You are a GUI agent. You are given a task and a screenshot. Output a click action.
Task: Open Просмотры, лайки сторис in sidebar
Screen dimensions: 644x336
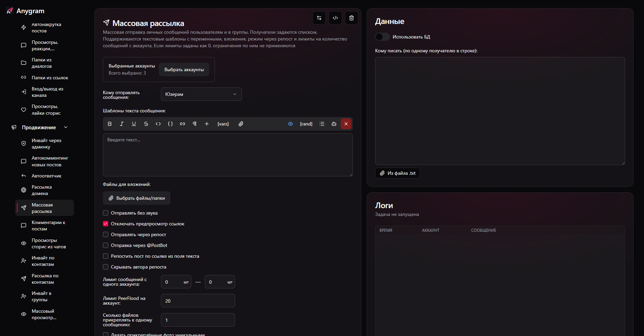coord(45,110)
